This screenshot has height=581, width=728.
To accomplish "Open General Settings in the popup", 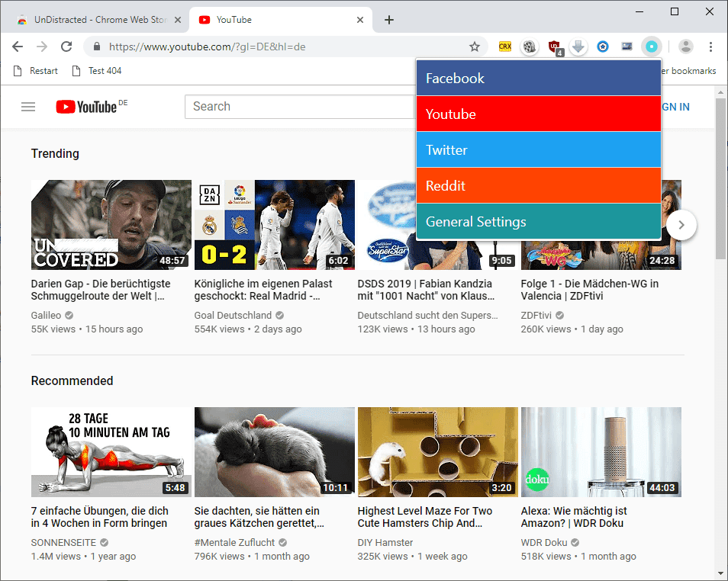I will [538, 222].
